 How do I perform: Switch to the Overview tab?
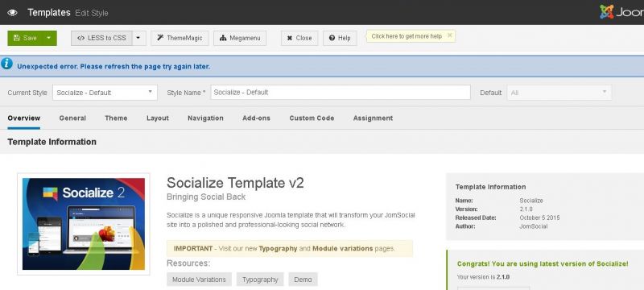click(x=24, y=118)
